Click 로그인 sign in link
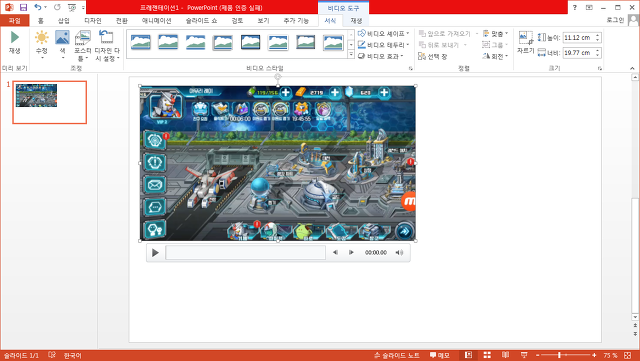Screen dimensions: 640x361 coord(616,20)
